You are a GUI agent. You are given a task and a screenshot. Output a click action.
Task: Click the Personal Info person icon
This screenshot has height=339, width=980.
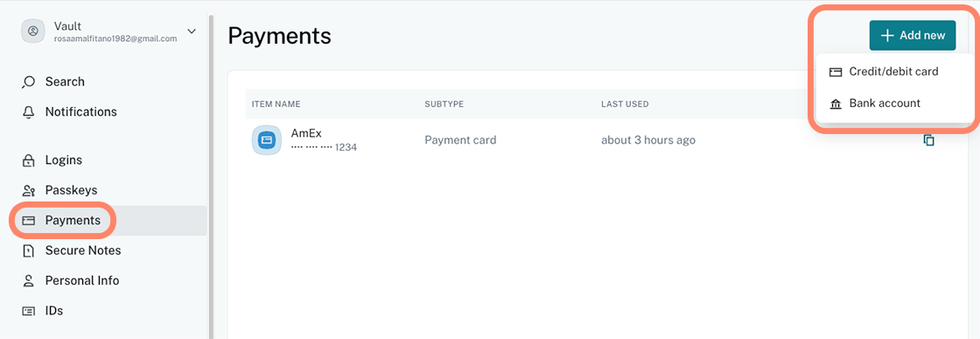[28, 281]
